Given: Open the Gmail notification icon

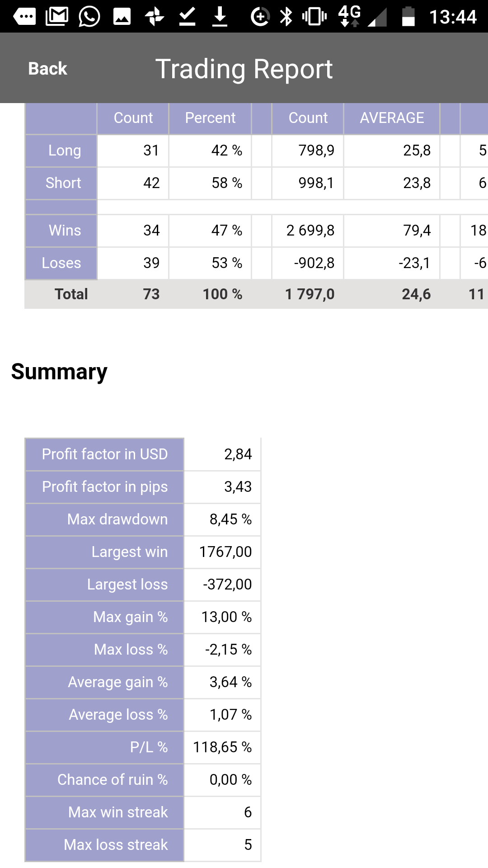Looking at the screenshot, I should pos(57,17).
